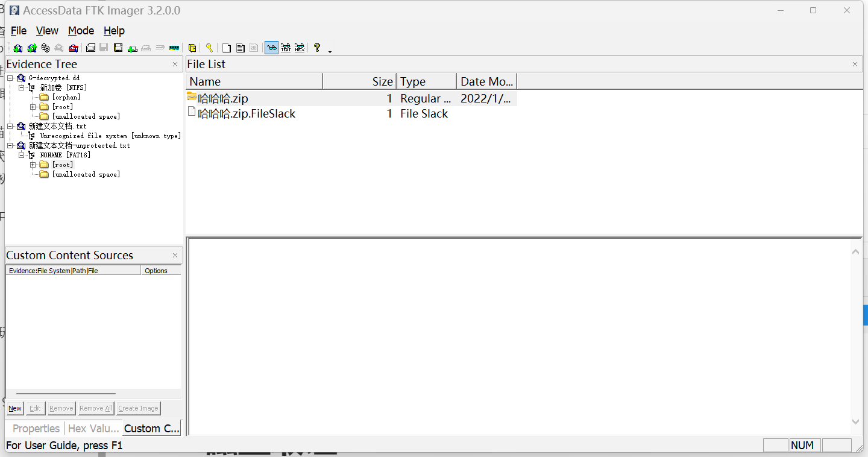The height and width of the screenshot is (457, 868).
Task: Close the Custom Content Sources panel
Action: coord(175,255)
